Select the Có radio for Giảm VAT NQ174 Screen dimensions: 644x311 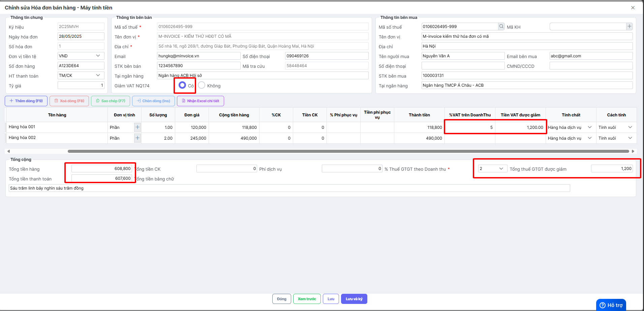182,85
